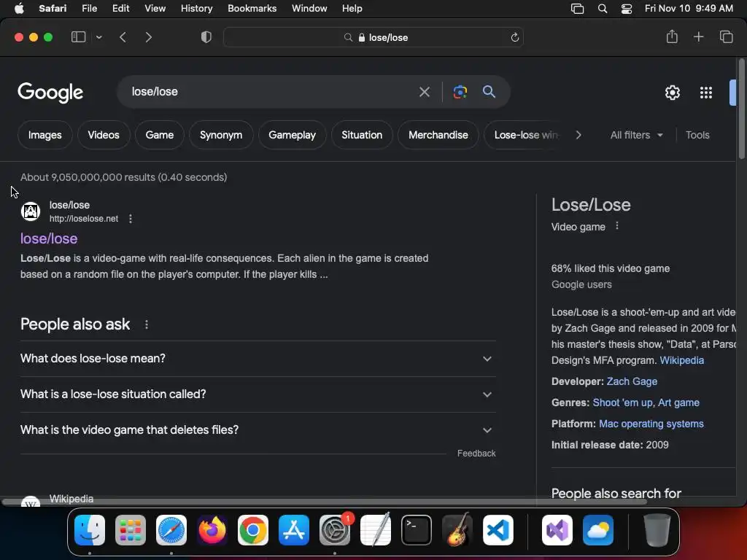Open the Shoot 'em up, Art game genres link
Screen dimensions: 747x560
[646, 402]
